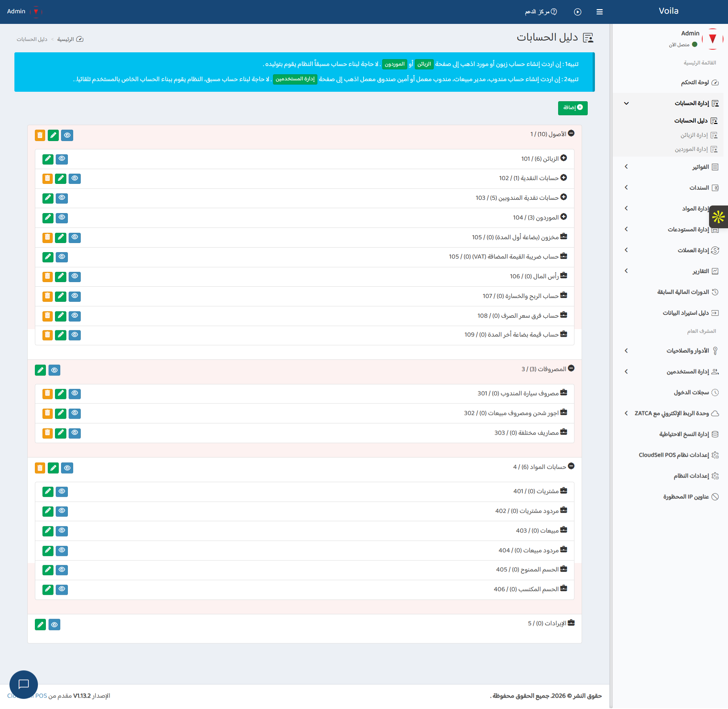Expand the الزبائن (6) tree node

[x=563, y=158]
